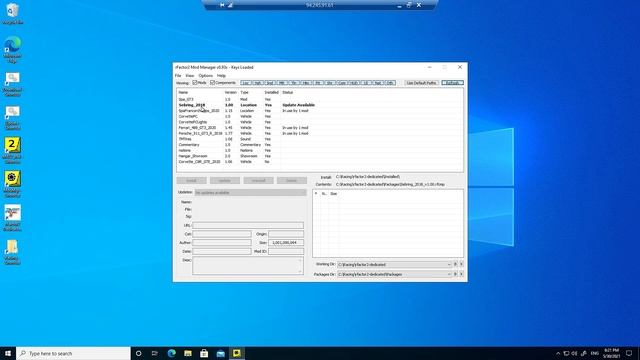Open the Options menu
Image resolution: width=640 pixels, height=360 pixels.
(x=205, y=76)
